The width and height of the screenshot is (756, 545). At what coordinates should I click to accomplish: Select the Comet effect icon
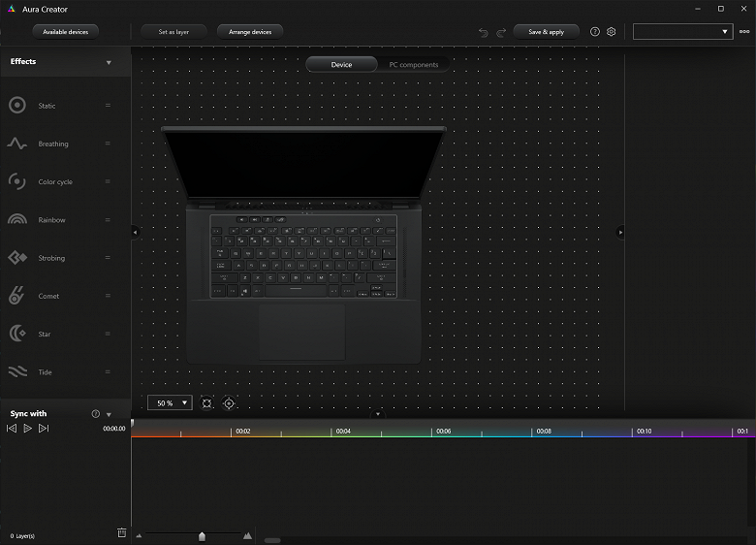(17, 296)
